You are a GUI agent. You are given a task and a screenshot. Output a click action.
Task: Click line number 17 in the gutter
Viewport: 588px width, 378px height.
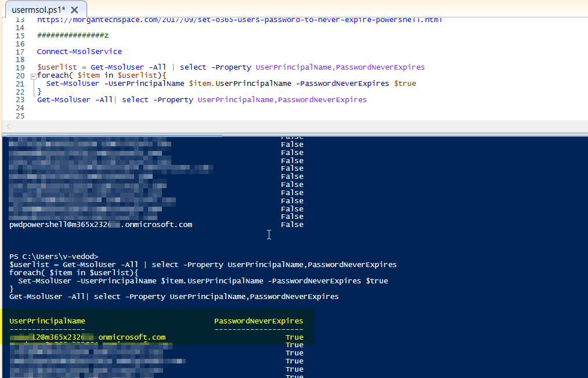coord(20,52)
